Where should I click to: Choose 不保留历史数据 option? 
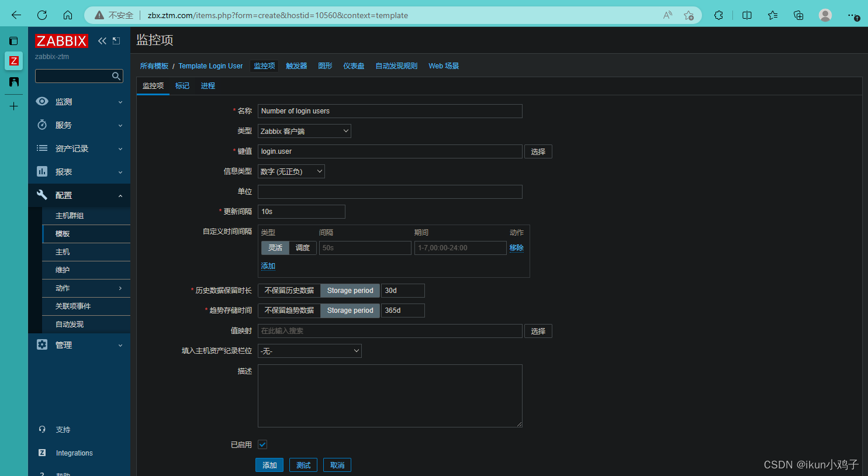tap(289, 291)
